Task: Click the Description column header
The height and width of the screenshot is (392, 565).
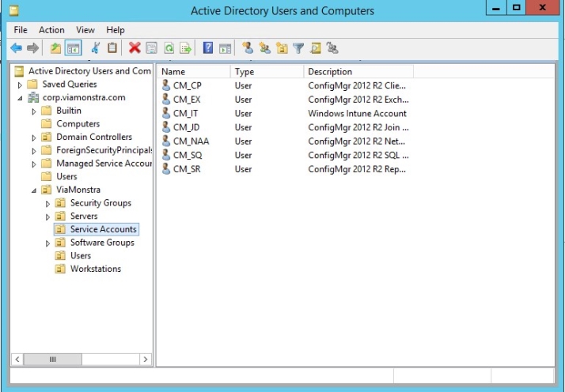Action: coord(356,72)
